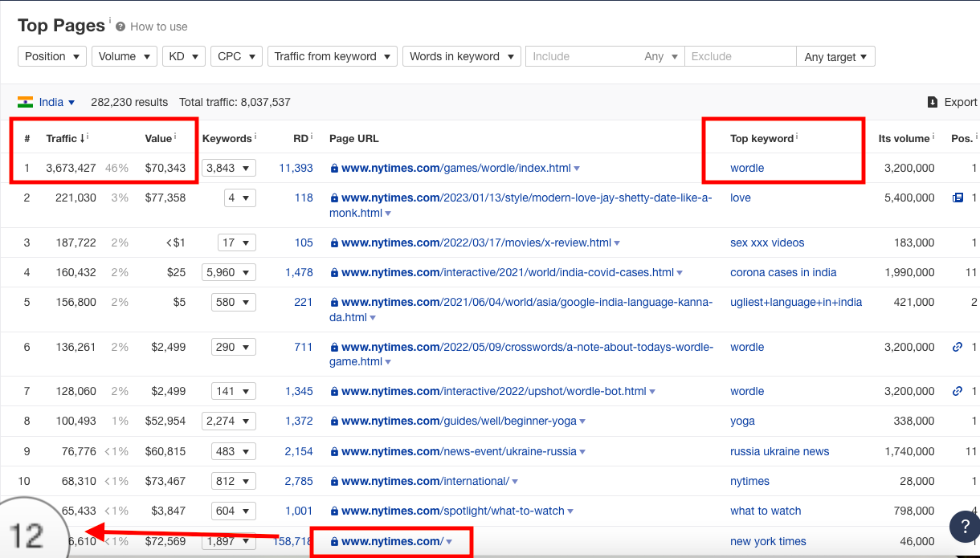Click the Value column header
Image resolution: width=980 pixels, height=558 pixels.
click(158, 138)
